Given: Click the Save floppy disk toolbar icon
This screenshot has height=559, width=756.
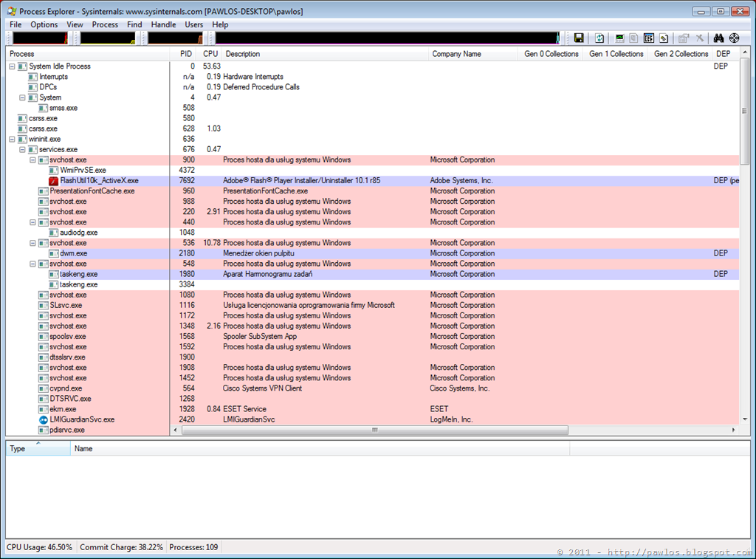Looking at the screenshot, I should 579,38.
